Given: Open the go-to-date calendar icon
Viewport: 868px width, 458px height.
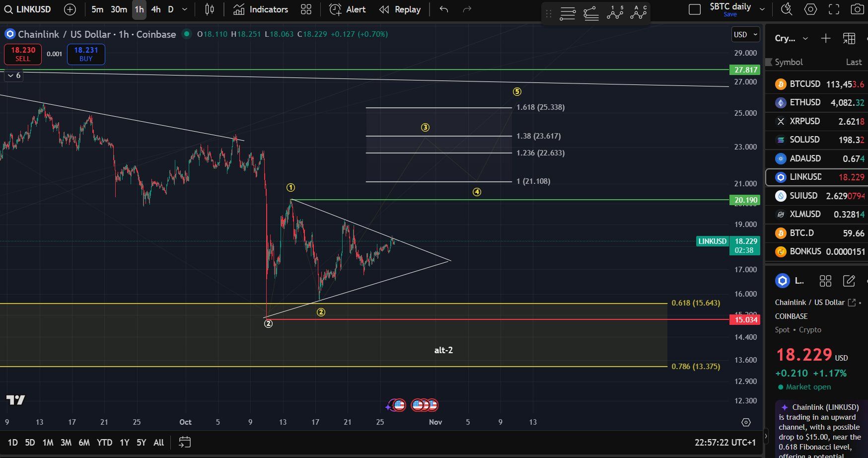Looking at the screenshot, I should click(185, 442).
